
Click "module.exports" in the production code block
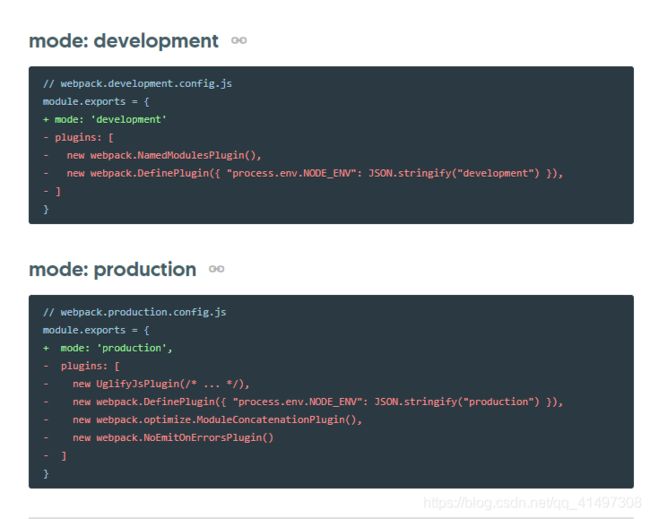tap(84, 330)
